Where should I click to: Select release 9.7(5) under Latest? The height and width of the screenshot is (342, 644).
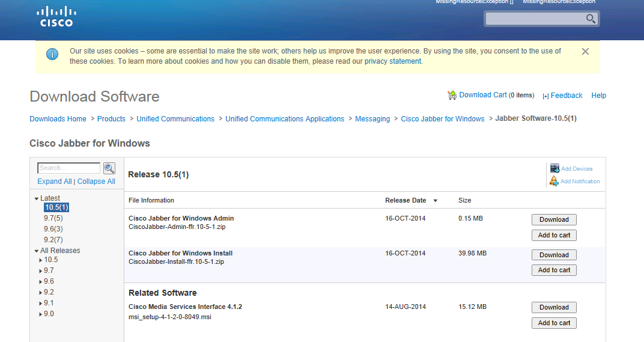pos(53,218)
